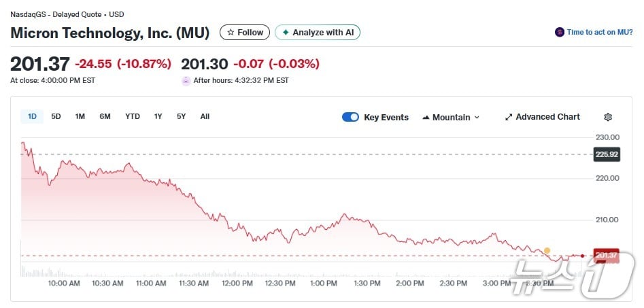Show All-time chart range
Viewport: 644px width, 308px height.
205,116
